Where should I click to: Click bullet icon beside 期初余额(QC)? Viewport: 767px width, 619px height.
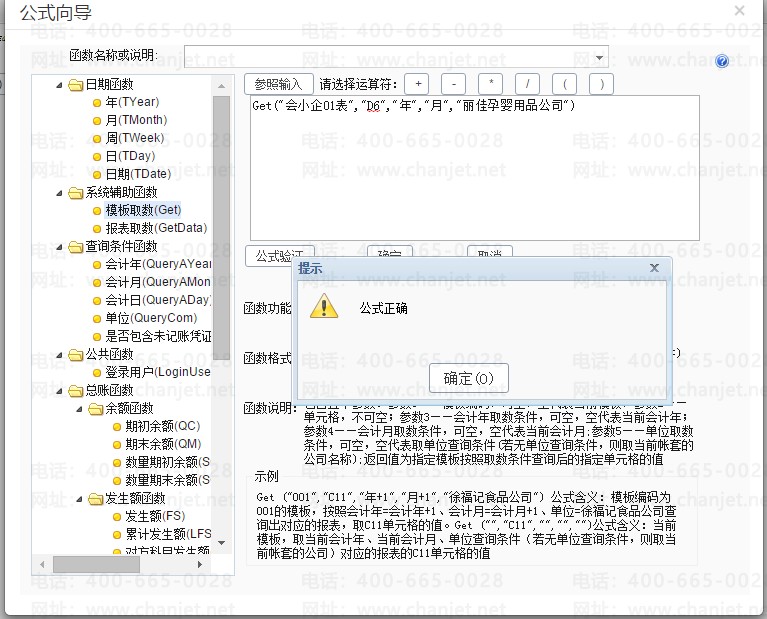tap(117, 427)
